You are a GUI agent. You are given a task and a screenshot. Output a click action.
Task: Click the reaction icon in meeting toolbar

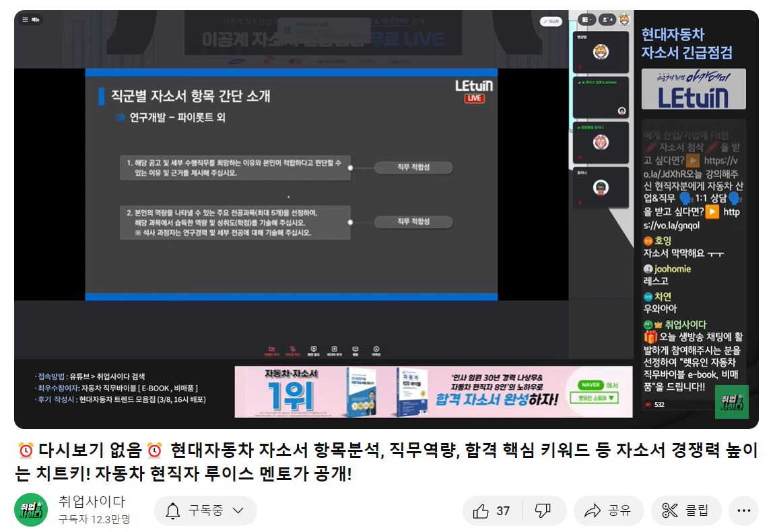(376, 350)
